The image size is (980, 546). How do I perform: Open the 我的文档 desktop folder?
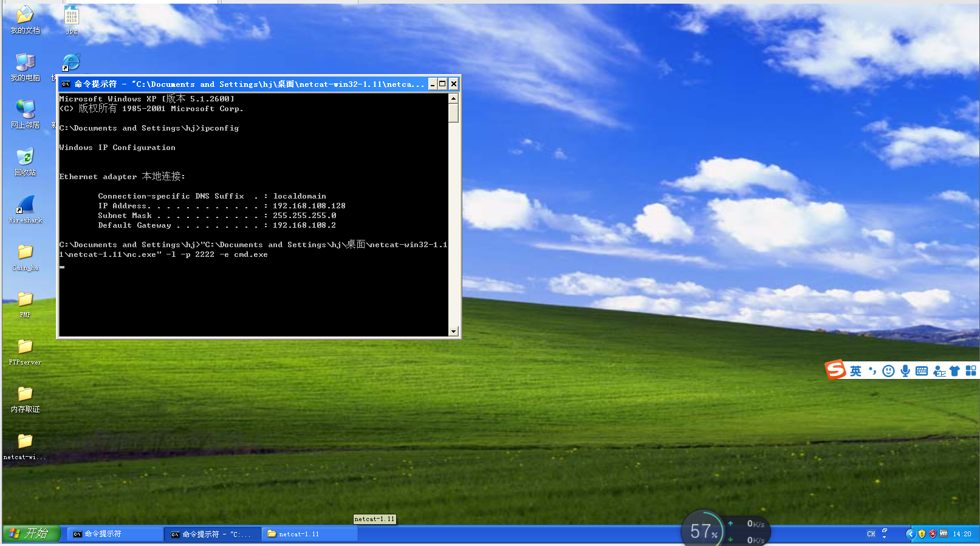pyautogui.click(x=25, y=19)
